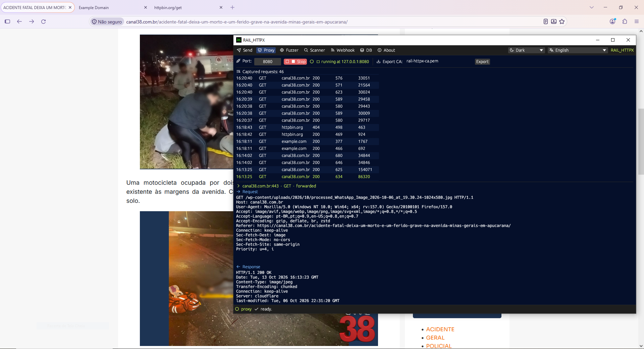The width and height of the screenshot is (644, 349).
Task: Open the browser hamburger menu
Action: 637,21
